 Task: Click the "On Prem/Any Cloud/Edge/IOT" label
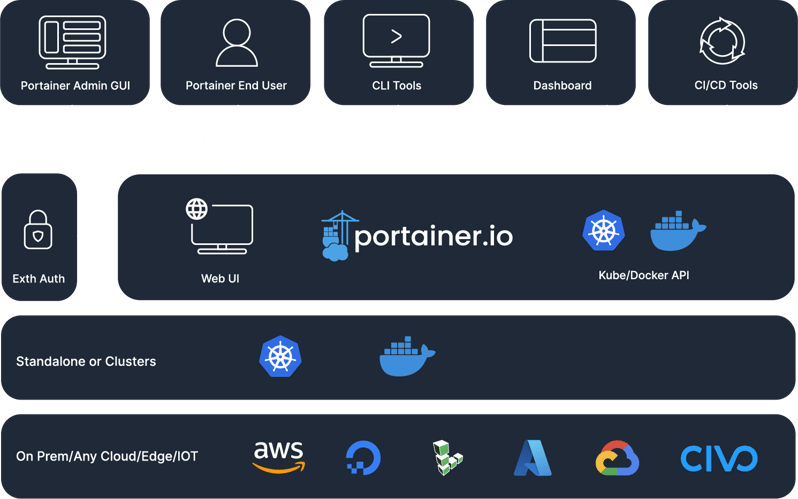click(107, 456)
